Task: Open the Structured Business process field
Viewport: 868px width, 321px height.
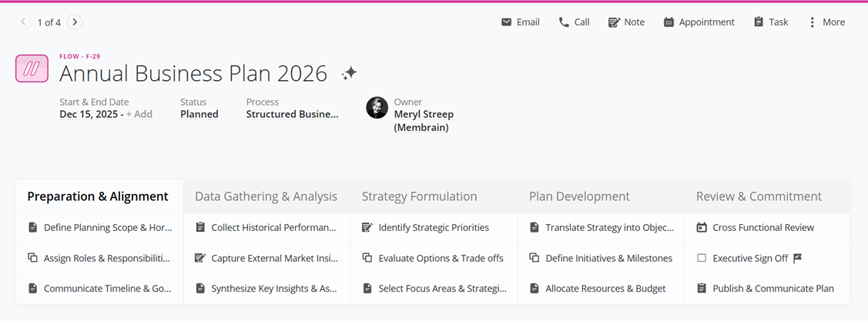Action: (292, 114)
